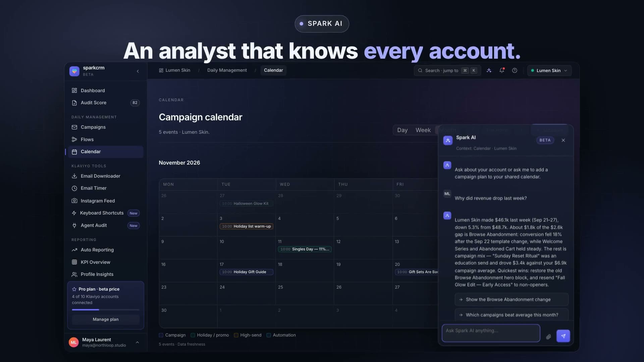Choose 'Show the Browse Abandonment change' suggestion
Screen dimensions: 644x362
[512, 300]
